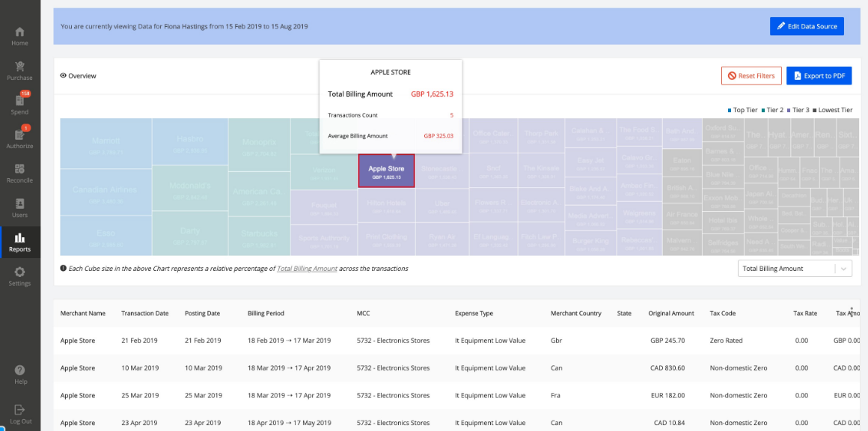The height and width of the screenshot is (431, 868).
Task: Open table options menu (vertical dots)
Action: (852, 311)
